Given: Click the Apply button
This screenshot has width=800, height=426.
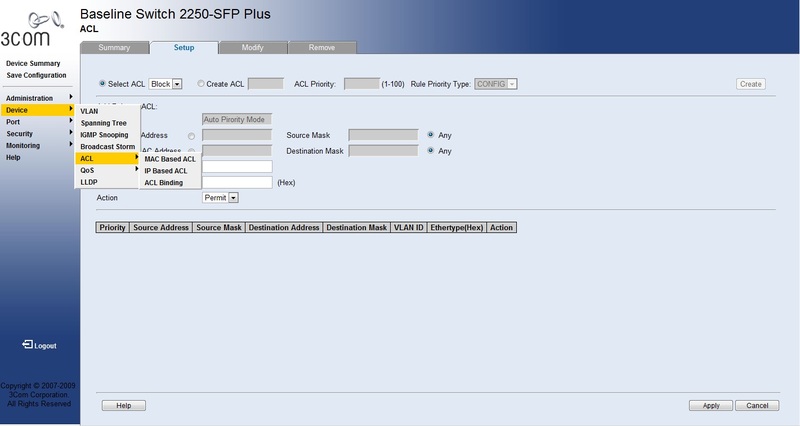Looking at the screenshot, I should pos(711,405).
